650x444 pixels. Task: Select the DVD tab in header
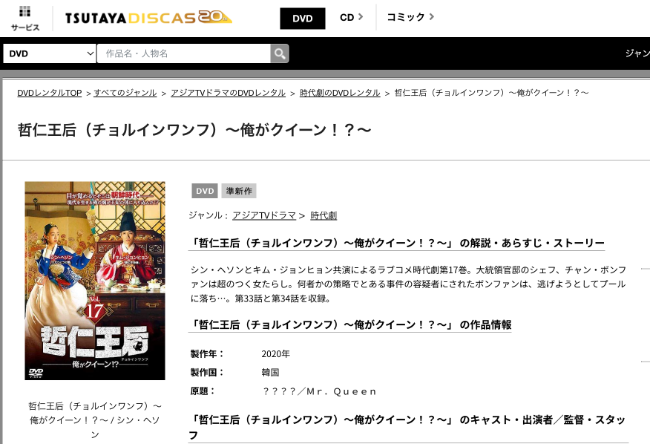coord(303,18)
